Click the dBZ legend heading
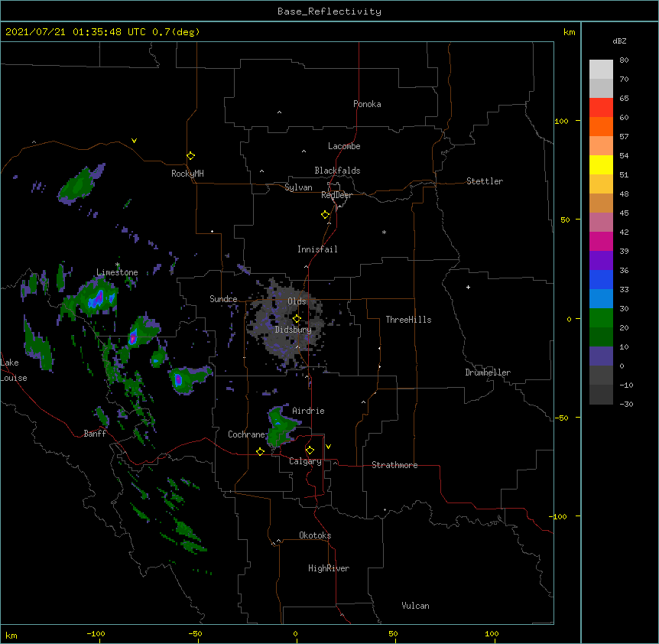Viewport: 659px width, 644px height. [x=619, y=41]
